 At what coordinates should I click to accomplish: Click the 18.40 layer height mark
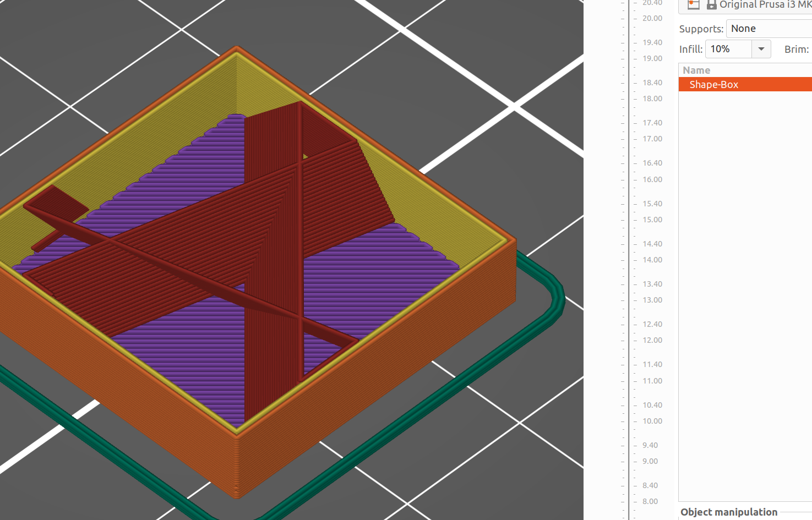[652, 83]
